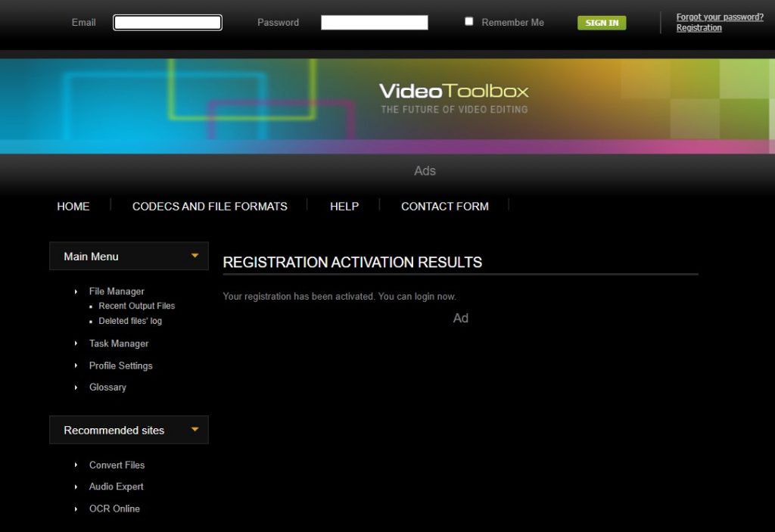Navigate to HOME
Image resolution: width=775 pixels, height=532 pixels.
(x=73, y=206)
